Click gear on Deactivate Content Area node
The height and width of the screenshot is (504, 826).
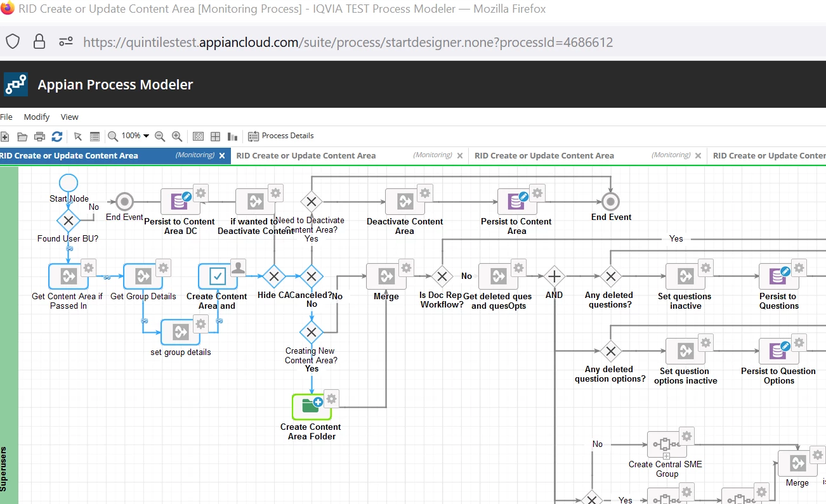pos(425,192)
